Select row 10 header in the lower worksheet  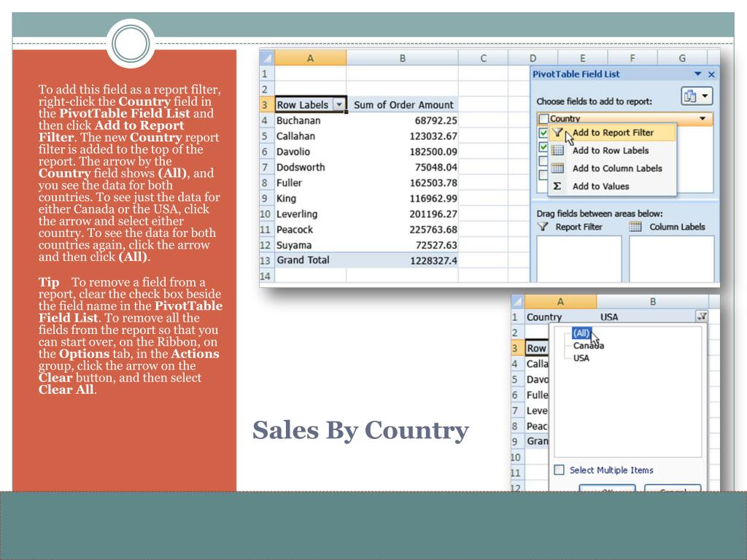click(517, 457)
